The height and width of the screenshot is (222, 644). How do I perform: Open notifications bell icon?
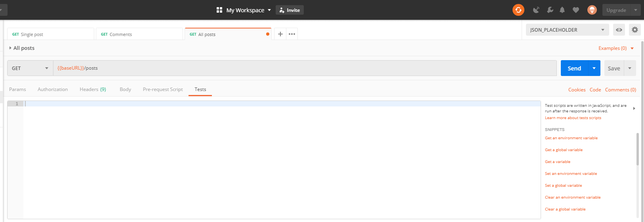click(562, 10)
